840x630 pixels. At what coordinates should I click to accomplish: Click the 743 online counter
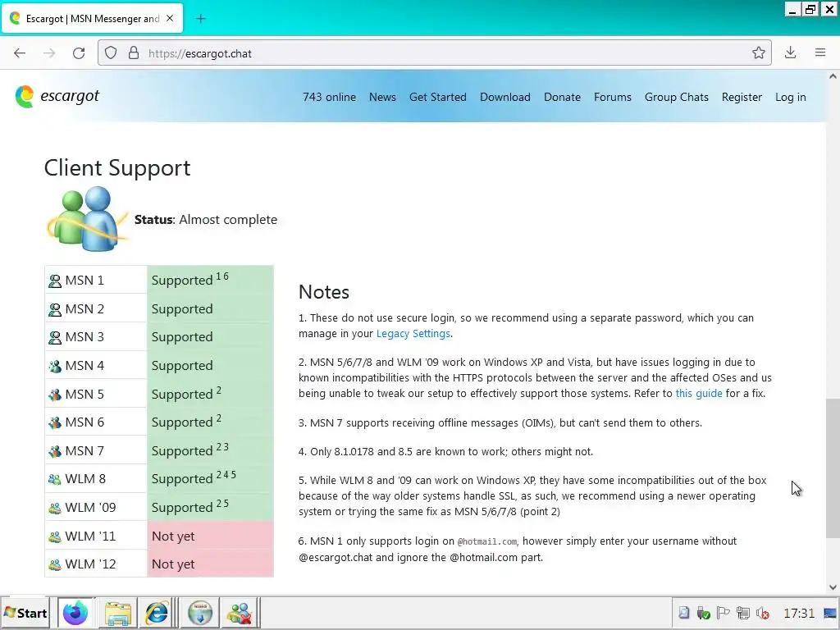click(x=329, y=97)
